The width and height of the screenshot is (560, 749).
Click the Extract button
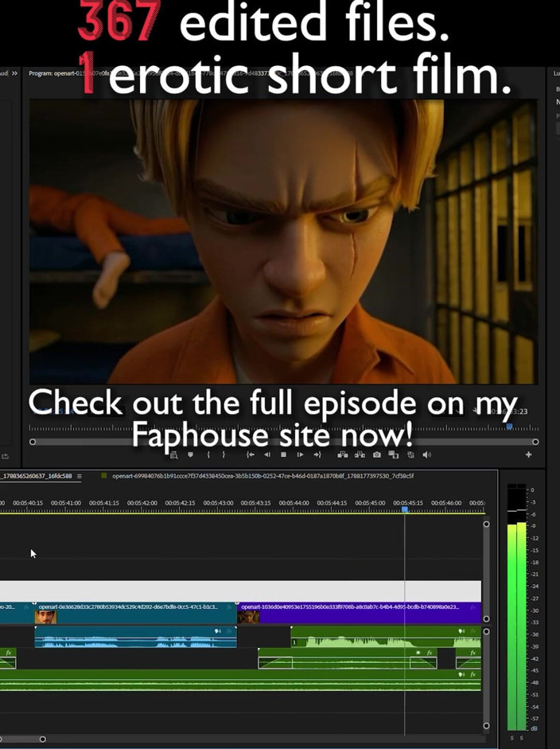tap(360, 454)
